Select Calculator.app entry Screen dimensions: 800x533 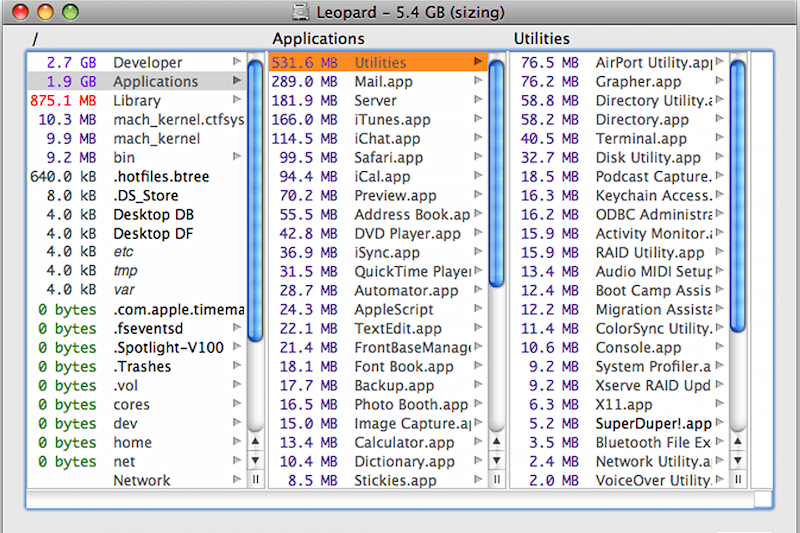378,442
